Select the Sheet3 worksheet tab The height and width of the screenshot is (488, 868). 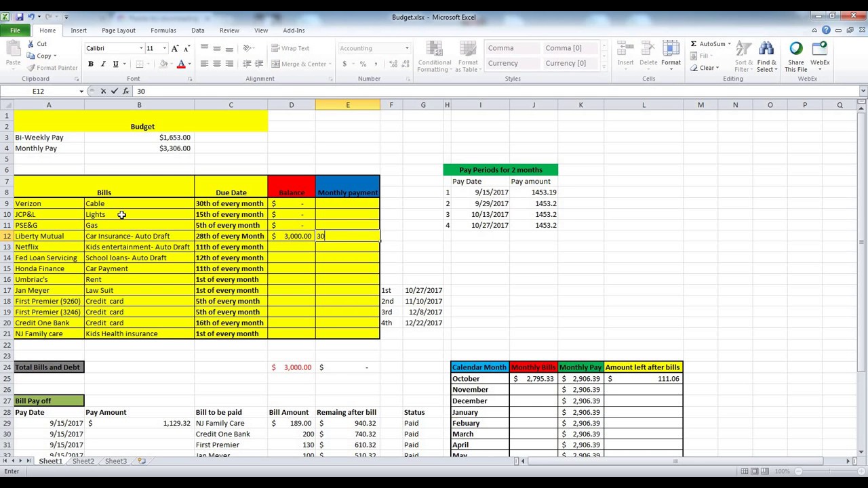click(116, 462)
